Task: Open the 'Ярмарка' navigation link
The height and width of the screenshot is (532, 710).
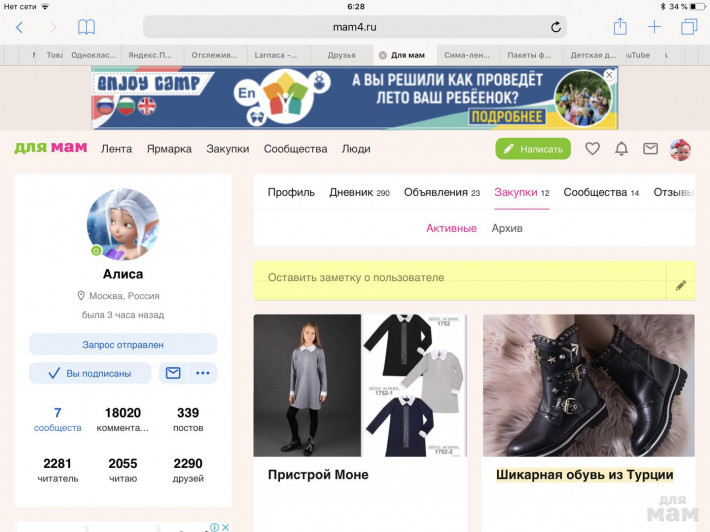Action: tap(169, 149)
